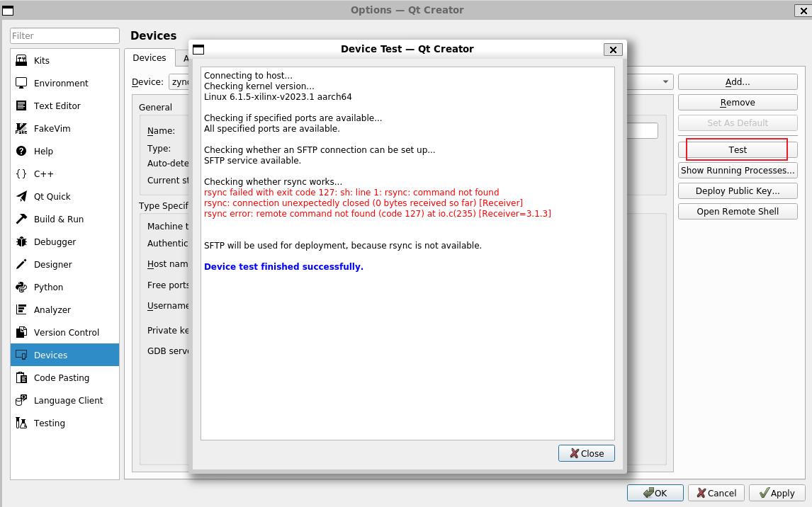Focus the Filter search field
This screenshot has width=812, height=507.
(64, 35)
